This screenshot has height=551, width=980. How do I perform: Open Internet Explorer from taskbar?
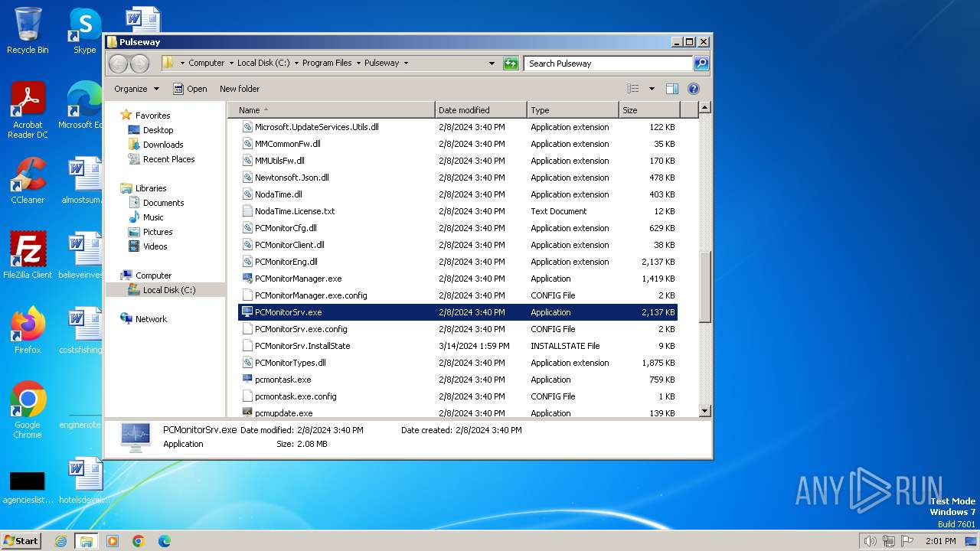tap(60, 541)
